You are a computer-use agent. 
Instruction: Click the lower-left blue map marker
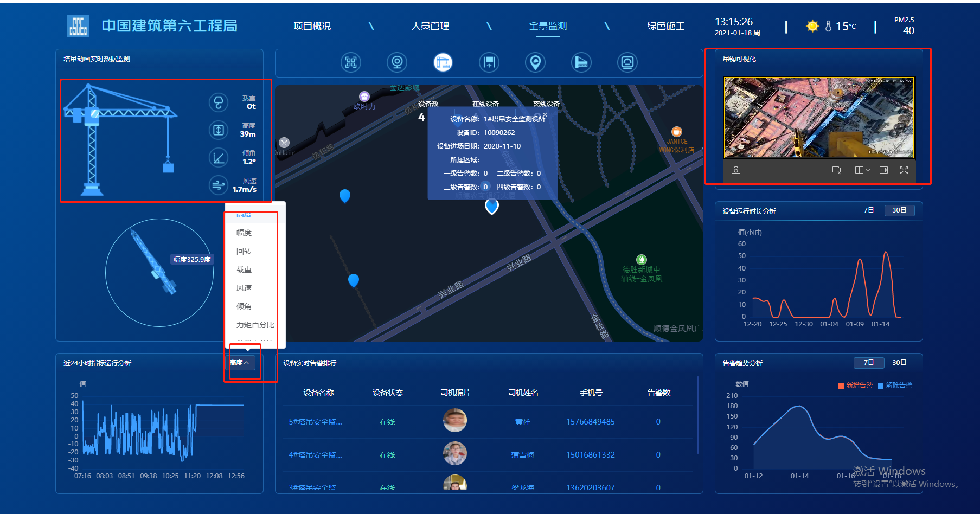(354, 280)
